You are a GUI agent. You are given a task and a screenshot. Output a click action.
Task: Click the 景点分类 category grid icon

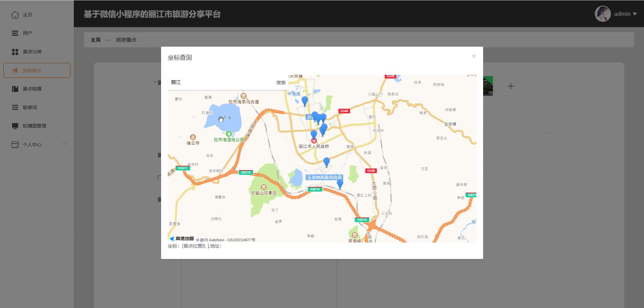click(x=15, y=52)
